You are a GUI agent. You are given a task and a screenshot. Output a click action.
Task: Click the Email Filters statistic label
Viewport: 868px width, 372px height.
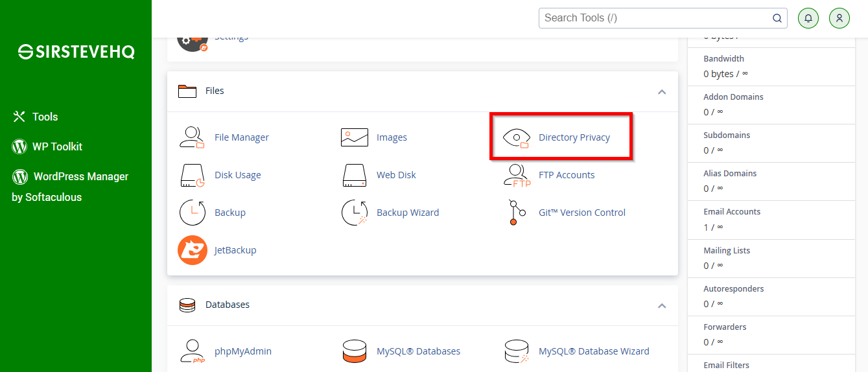click(x=726, y=366)
